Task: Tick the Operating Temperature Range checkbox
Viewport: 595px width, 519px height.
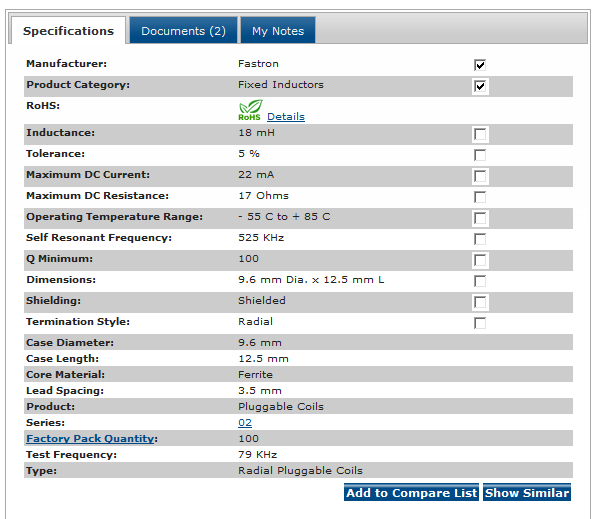Action: pos(480,219)
